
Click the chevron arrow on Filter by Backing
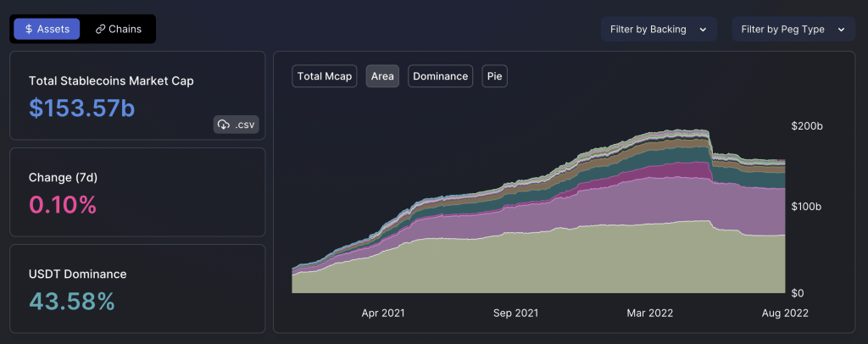pos(703,29)
